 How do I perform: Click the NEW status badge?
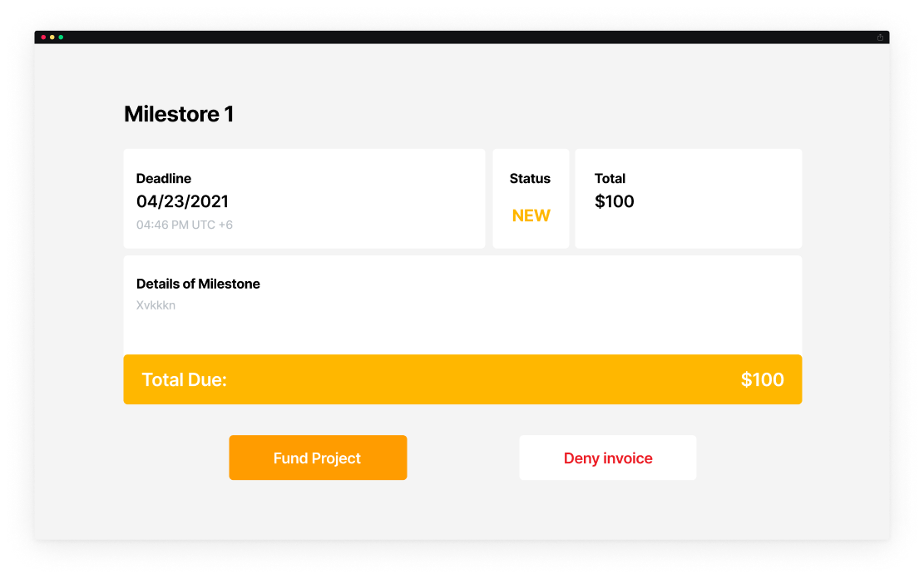[531, 215]
